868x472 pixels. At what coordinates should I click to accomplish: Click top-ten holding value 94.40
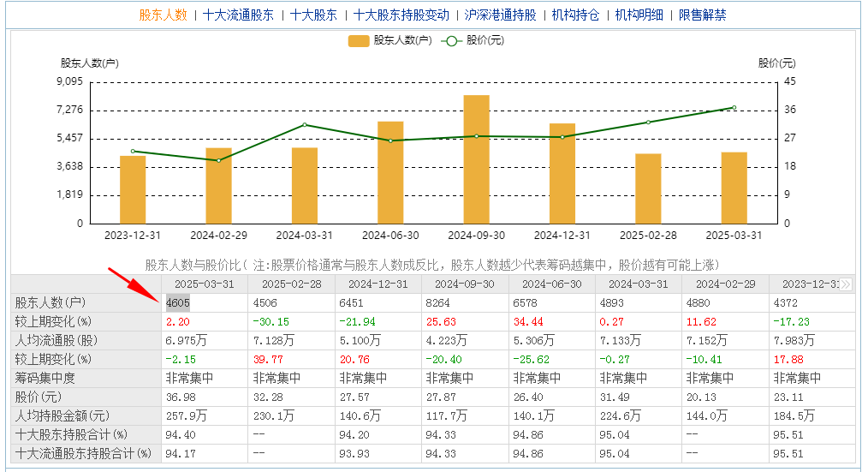[x=181, y=435]
